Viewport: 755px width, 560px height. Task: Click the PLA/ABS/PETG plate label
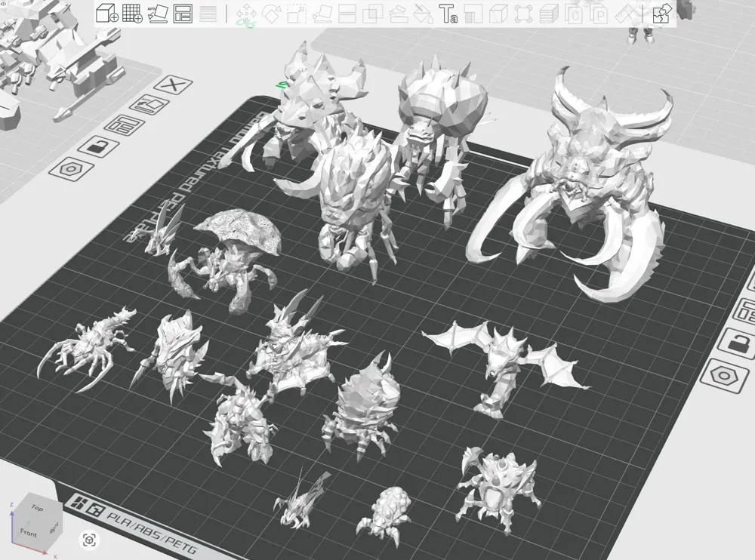[x=152, y=534]
